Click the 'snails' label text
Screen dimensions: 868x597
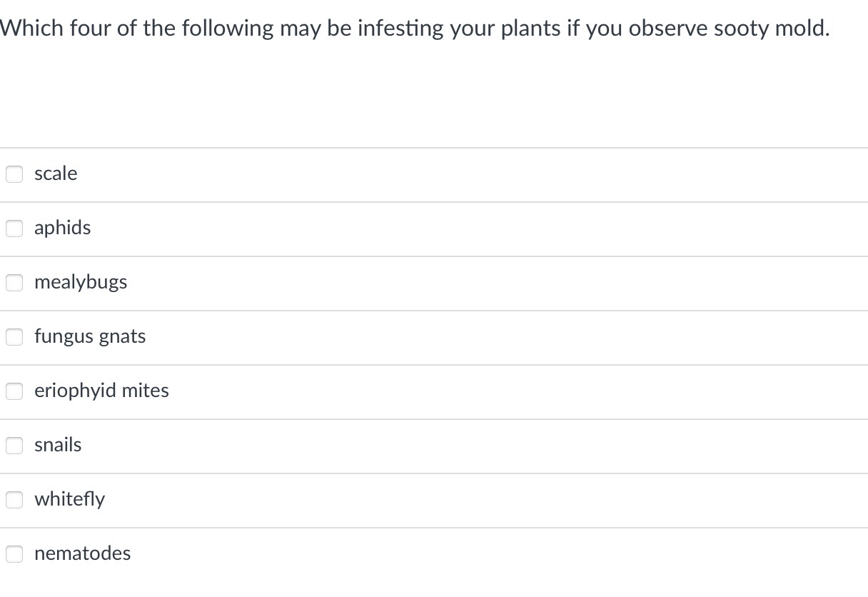(58, 445)
